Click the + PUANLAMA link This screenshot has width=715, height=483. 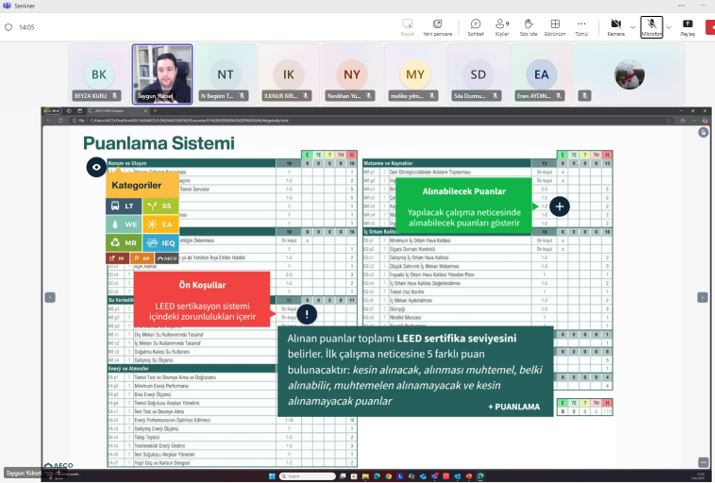[514, 407]
